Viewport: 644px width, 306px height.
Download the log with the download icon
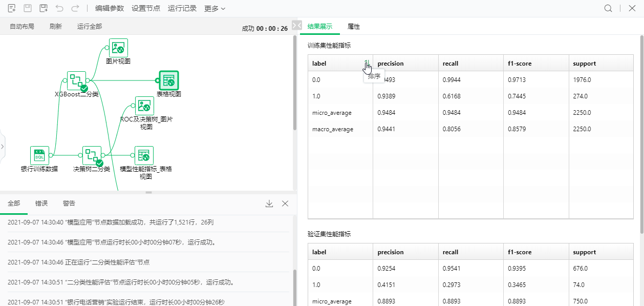click(269, 203)
